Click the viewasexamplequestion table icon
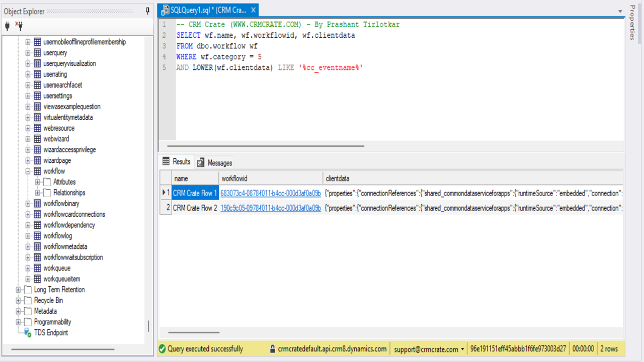 pos(37,107)
